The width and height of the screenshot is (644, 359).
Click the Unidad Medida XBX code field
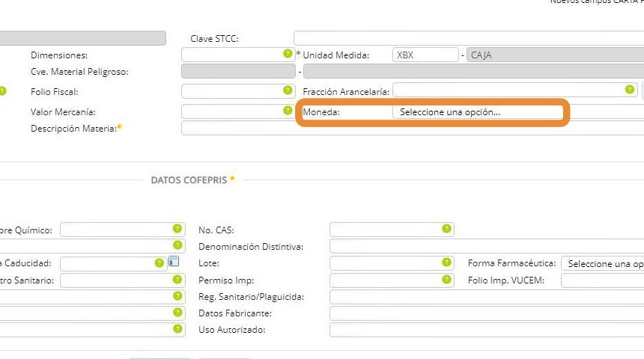point(425,55)
